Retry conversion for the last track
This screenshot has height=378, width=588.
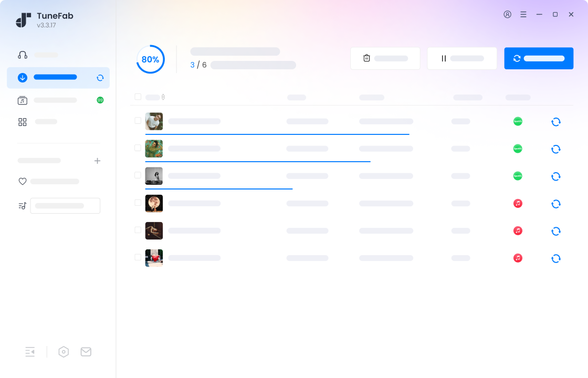556,258
